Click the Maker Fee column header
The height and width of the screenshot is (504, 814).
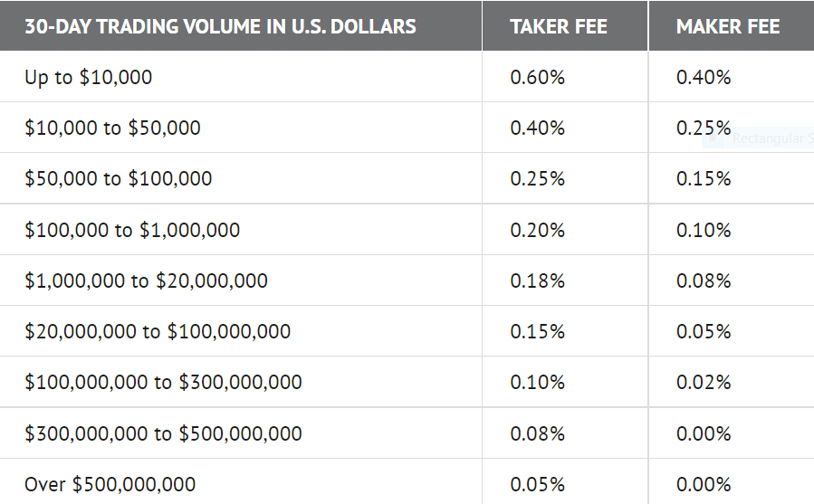tap(727, 26)
